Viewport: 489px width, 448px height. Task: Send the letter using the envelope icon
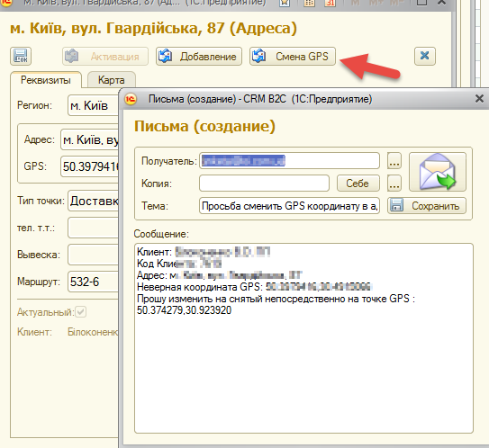pos(438,171)
